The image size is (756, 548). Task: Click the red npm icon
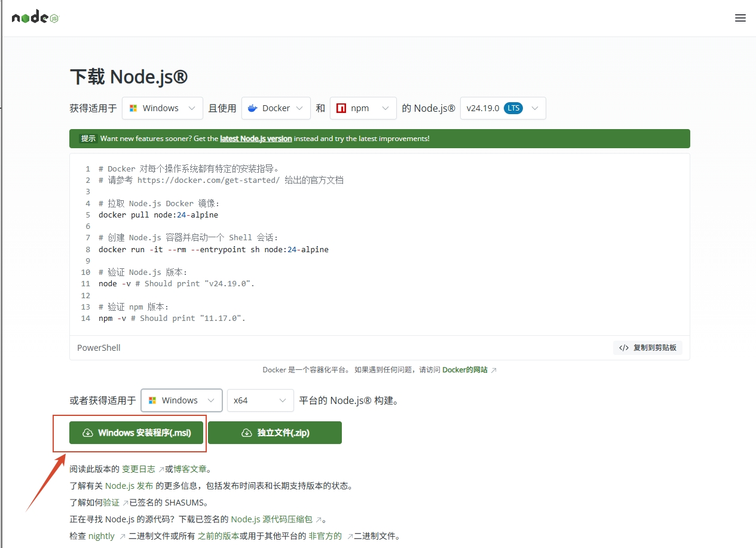pyautogui.click(x=341, y=108)
